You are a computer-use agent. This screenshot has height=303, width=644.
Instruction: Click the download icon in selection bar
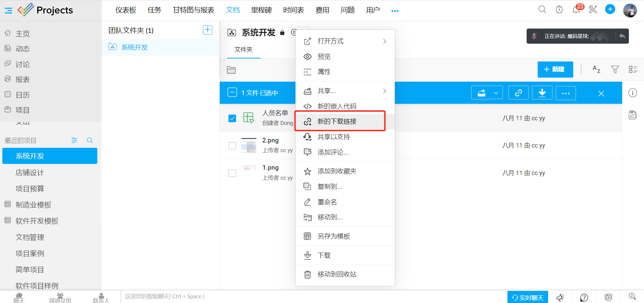[542, 93]
